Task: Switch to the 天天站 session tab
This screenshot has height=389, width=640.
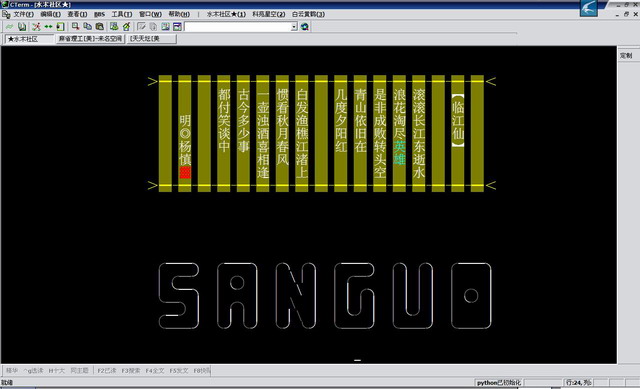Action: [x=152, y=39]
